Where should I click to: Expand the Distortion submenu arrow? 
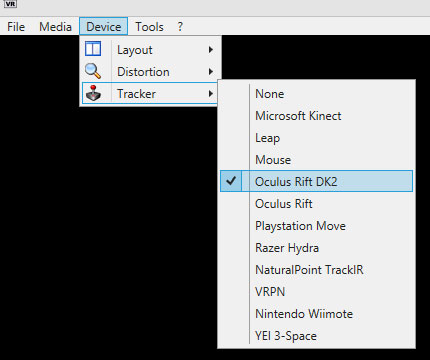(x=210, y=72)
